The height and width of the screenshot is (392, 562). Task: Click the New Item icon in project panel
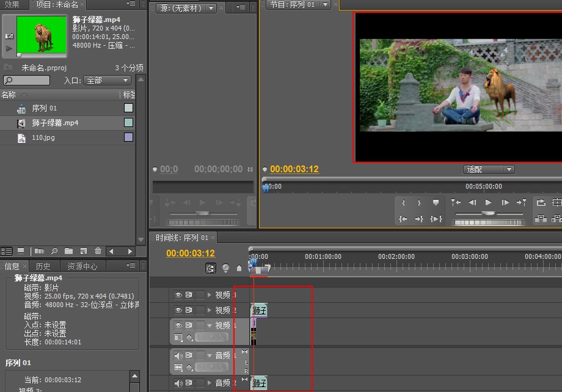[x=84, y=251]
